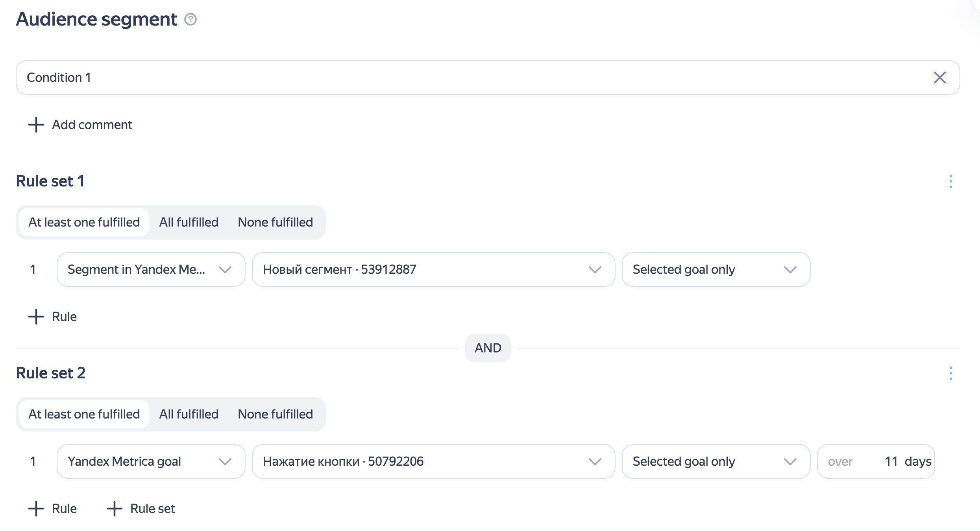Viewport: 980px width, 531px height.
Task: Add a new Rule set
Action: (x=141, y=509)
